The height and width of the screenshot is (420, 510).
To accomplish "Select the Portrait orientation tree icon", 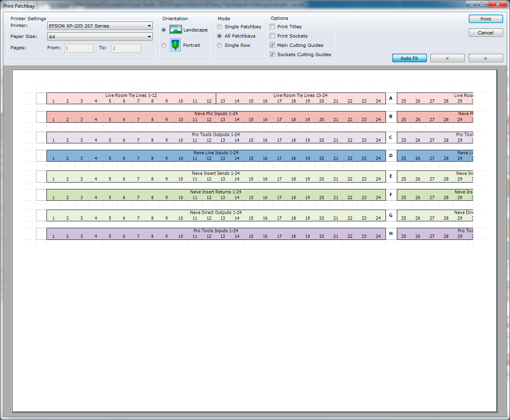I will click(175, 45).
